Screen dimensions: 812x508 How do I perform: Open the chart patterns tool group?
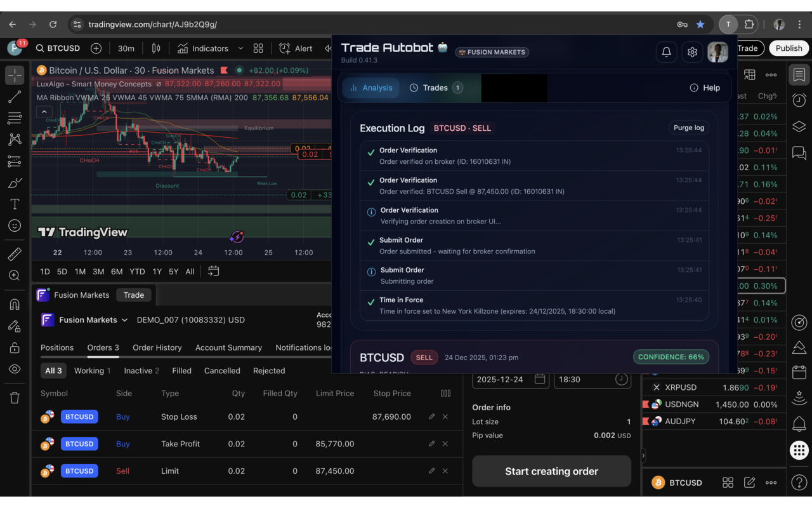pos(15,140)
